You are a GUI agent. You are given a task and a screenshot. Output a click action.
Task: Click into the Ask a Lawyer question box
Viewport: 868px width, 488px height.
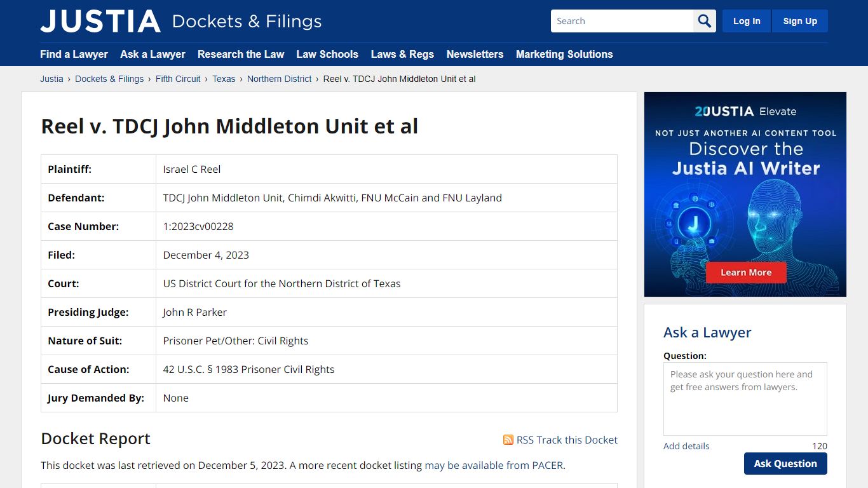pyautogui.click(x=745, y=399)
